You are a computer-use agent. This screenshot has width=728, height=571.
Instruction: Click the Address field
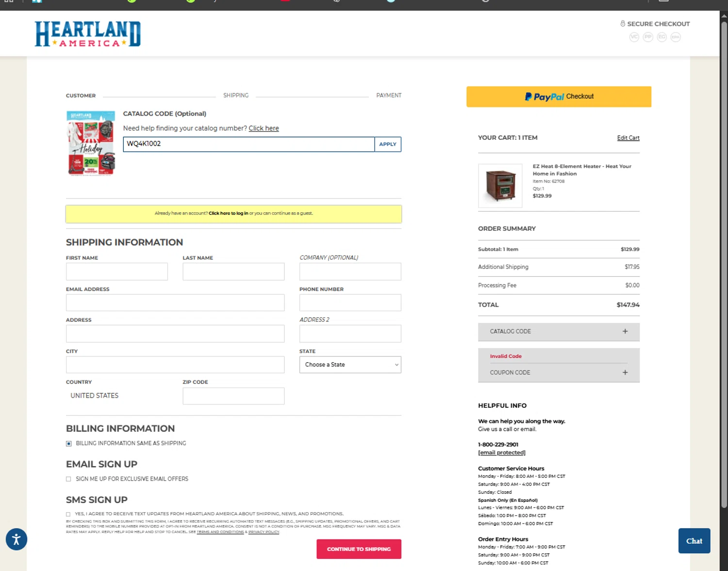[x=175, y=334]
